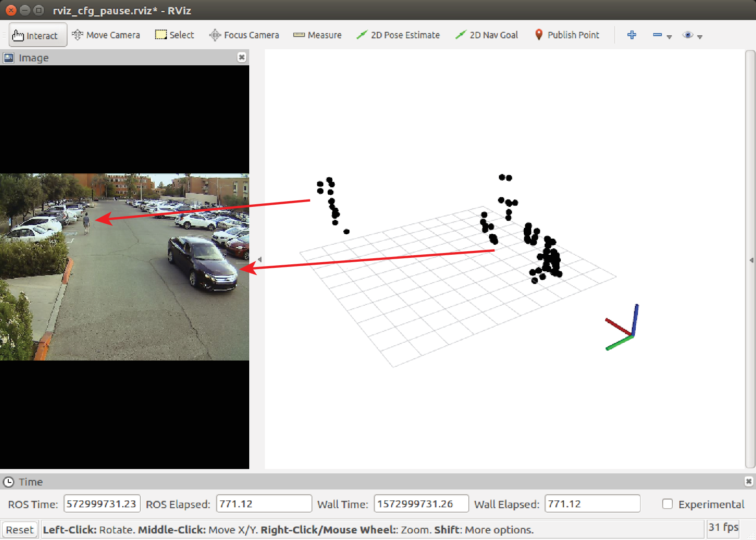Select the 2D Nav Goal tool
Image resolution: width=756 pixels, height=540 pixels.
[x=486, y=35]
